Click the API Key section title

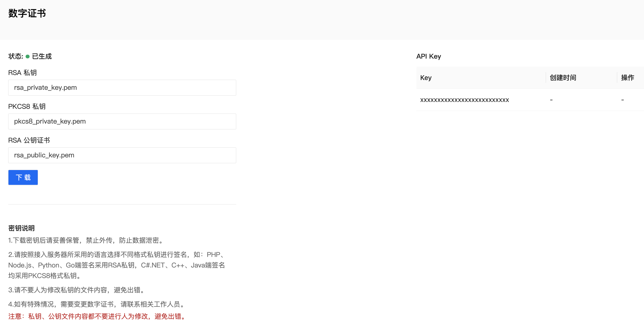[x=429, y=56]
